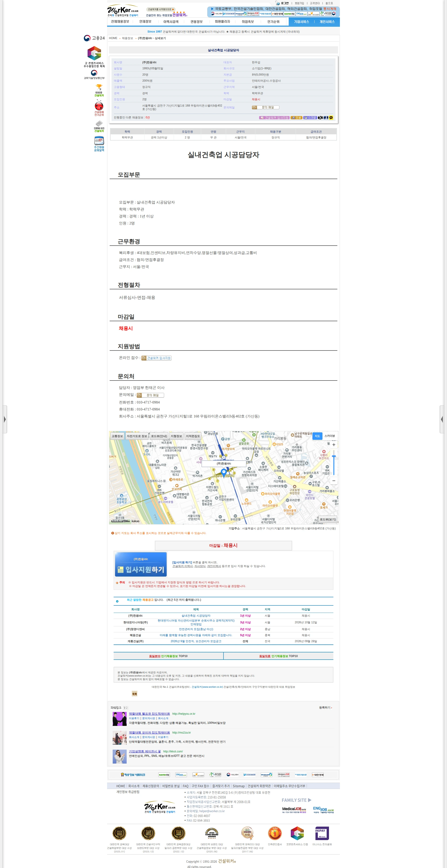Open 주간채용 공채달력 calendar icon

[x=99, y=144]
